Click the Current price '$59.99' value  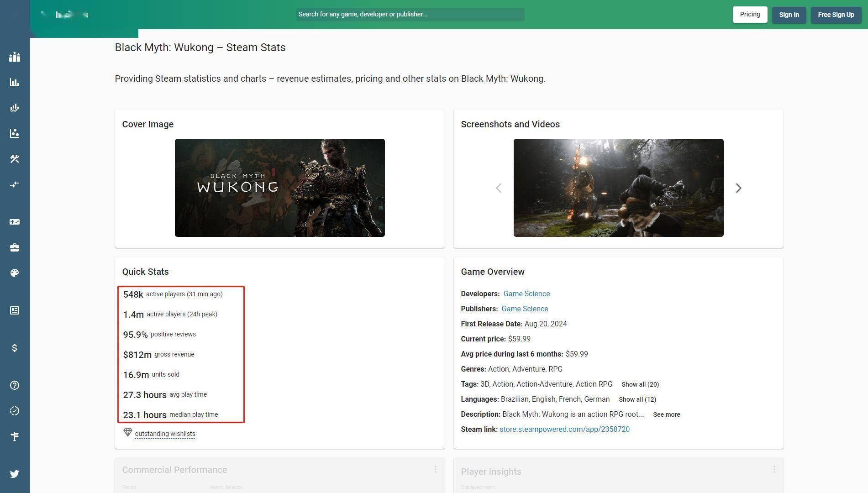(519, 339)
